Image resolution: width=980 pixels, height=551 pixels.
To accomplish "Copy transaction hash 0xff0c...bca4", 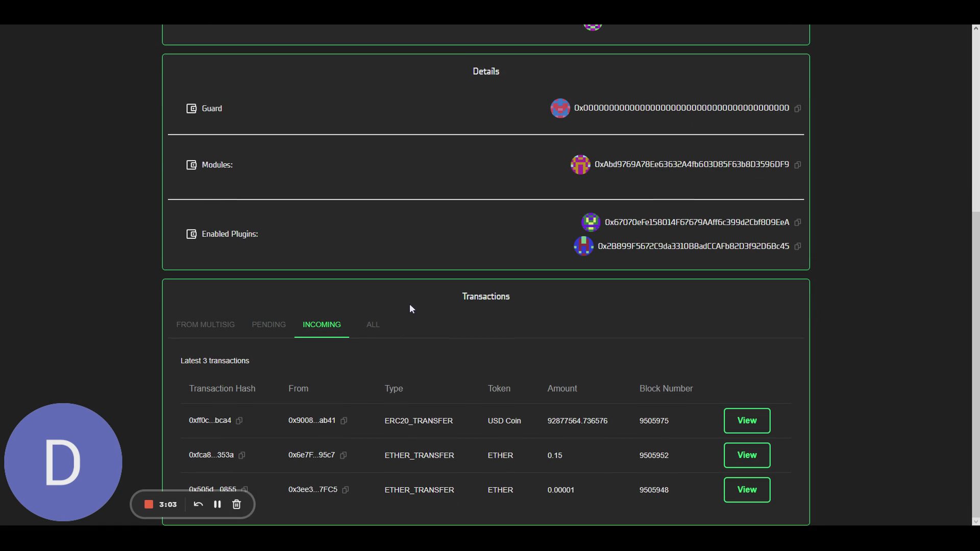I will (239, 421).
